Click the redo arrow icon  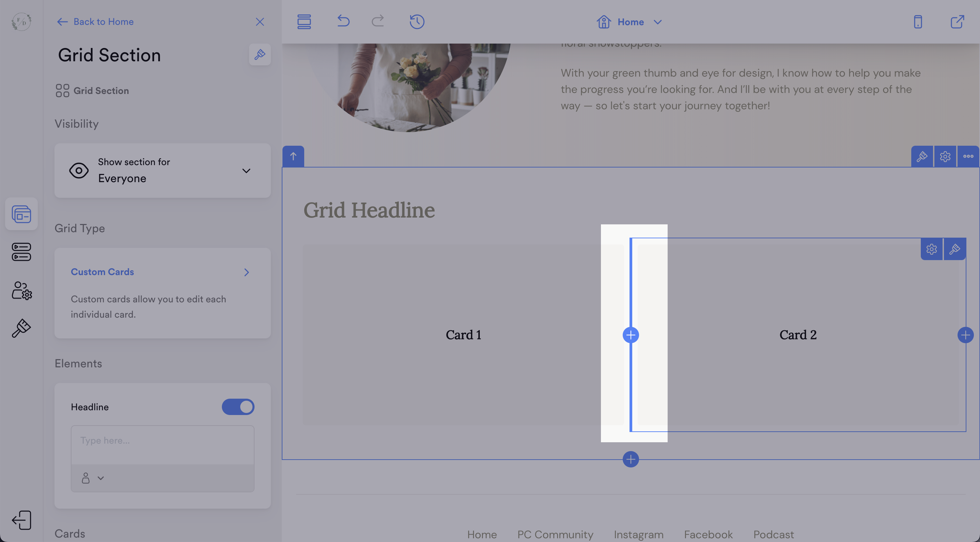(378, 21)
